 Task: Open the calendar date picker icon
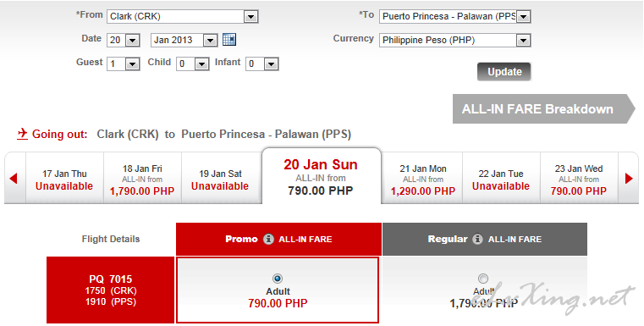tap(229, 40)
